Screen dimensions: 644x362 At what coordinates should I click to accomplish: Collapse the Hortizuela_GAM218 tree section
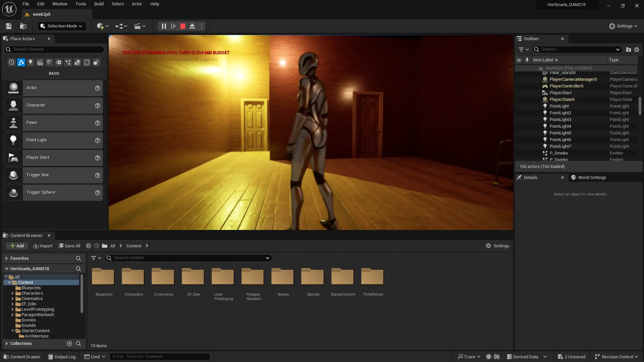point(7,269)
